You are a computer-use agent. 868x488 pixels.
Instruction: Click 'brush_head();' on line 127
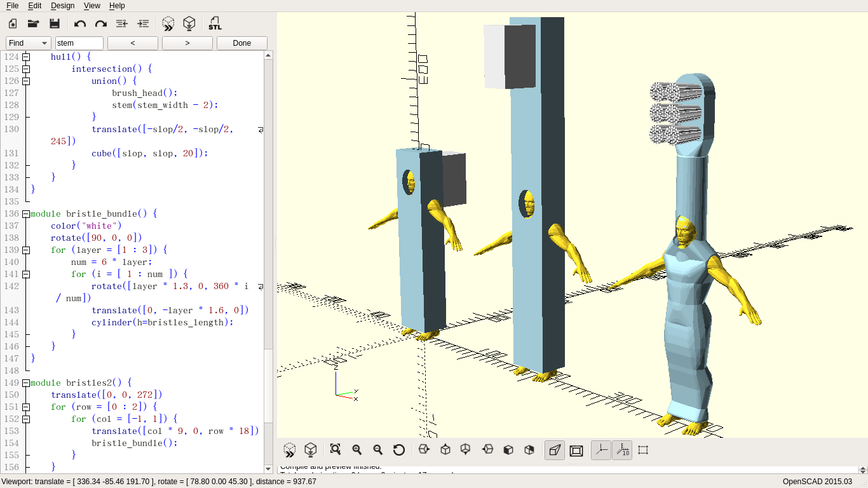pyautogui.click(x=145, y=93)
